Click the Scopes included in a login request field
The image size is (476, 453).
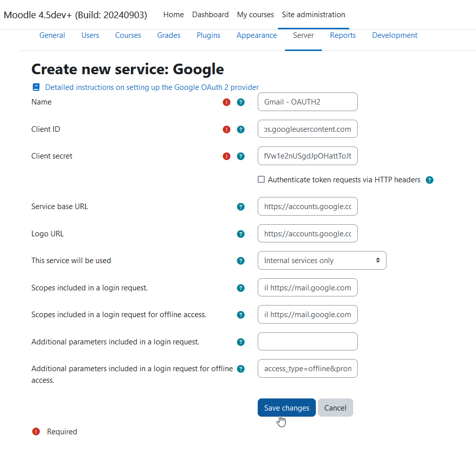pos(308,287)
